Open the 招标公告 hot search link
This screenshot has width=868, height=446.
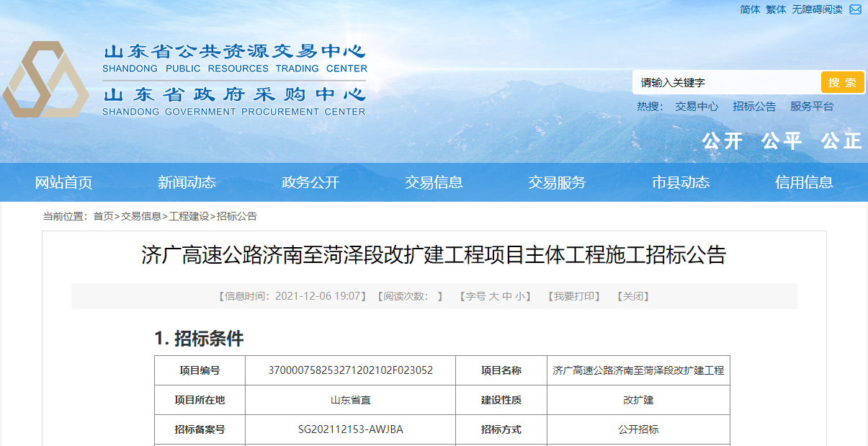(x=754, y=107)
